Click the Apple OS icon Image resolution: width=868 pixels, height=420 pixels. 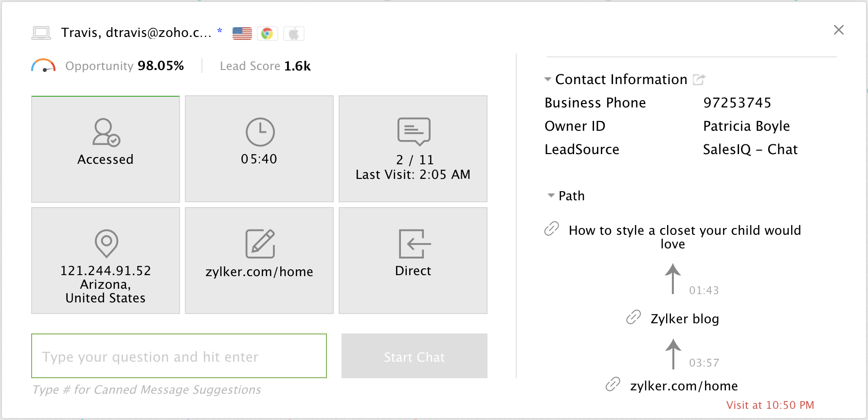pyautogui.click(x=293, y=34)
